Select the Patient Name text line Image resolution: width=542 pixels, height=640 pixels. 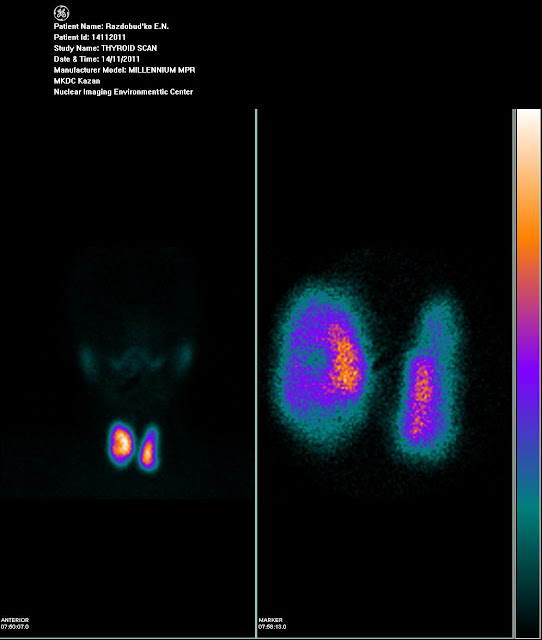111,26
